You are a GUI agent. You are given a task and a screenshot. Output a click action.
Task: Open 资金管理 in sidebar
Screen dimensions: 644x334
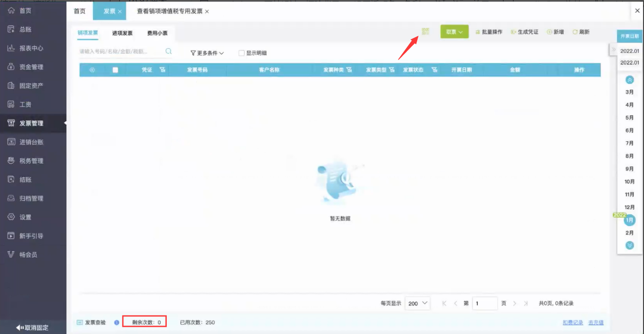[33, 67]
